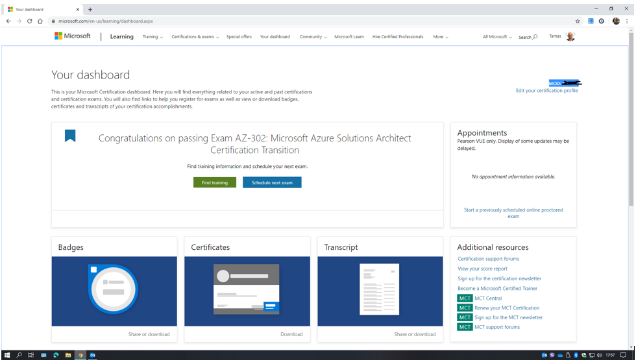Open Become a Microsoft Certified Trainer link
Image resolution: width=636 pixels, height=364 pixels.
(497, 289)
